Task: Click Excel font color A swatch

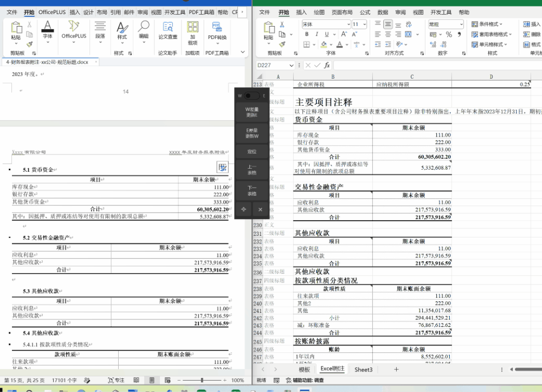Action: click(340, 44)
